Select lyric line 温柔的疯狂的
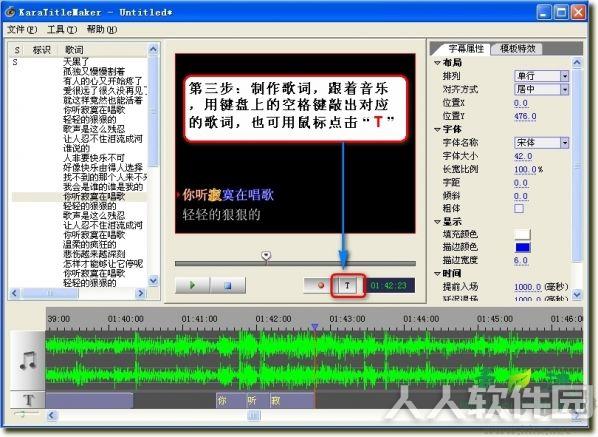Viewport: 598px width, 437px height. 90,244
